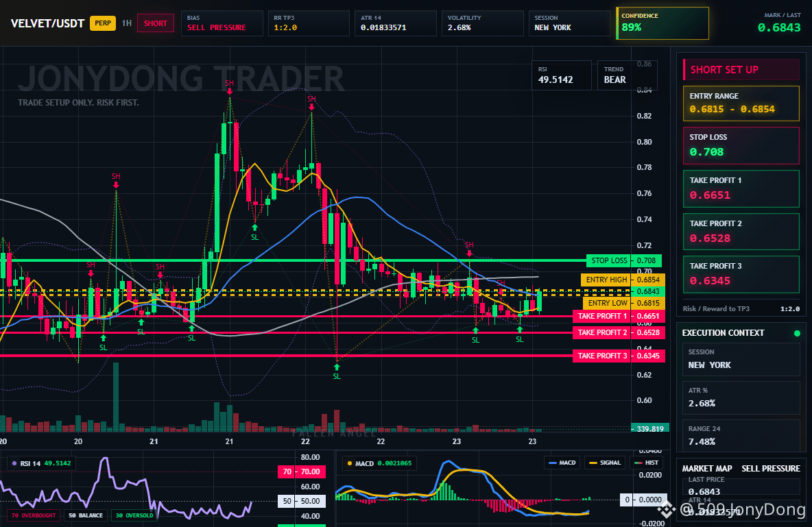Open the STOP LOSS 0.708 side card
This screenshot has width=812, height=527.
(741, 145)
